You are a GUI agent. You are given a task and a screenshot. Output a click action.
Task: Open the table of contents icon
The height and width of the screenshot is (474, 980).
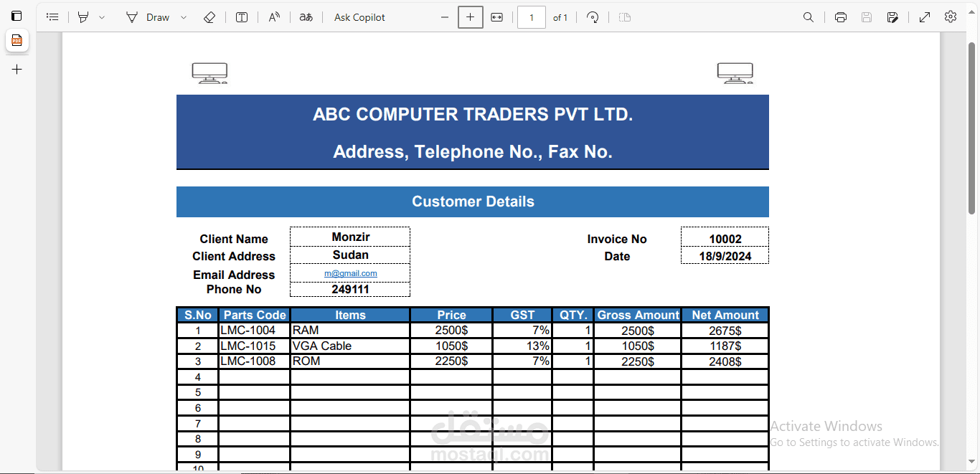click(52, 17)
